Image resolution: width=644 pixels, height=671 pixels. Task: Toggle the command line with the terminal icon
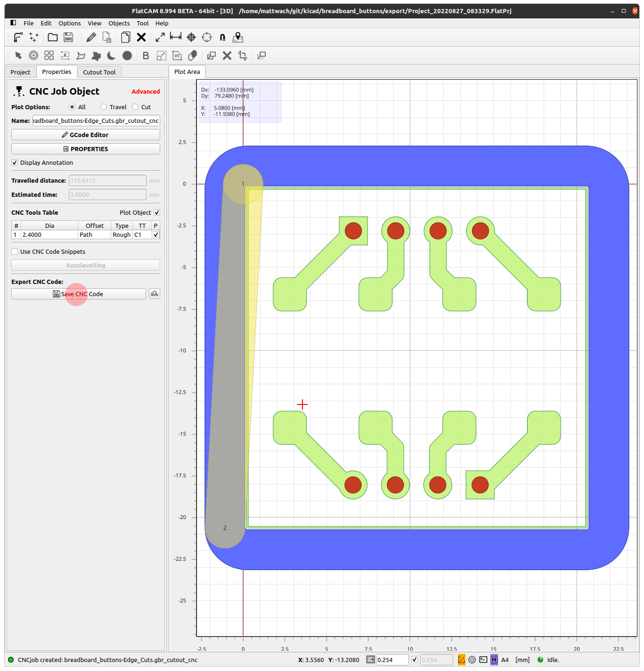point(483,660)
